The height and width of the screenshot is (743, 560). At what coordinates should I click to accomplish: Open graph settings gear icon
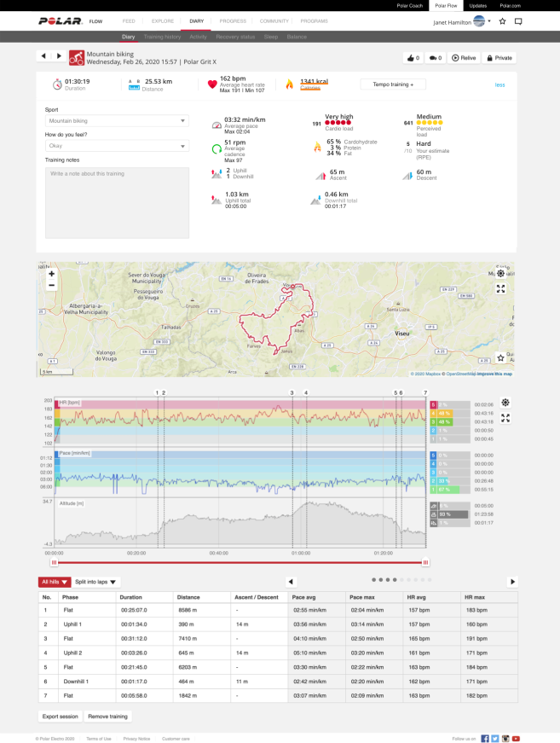pos(505,403)
